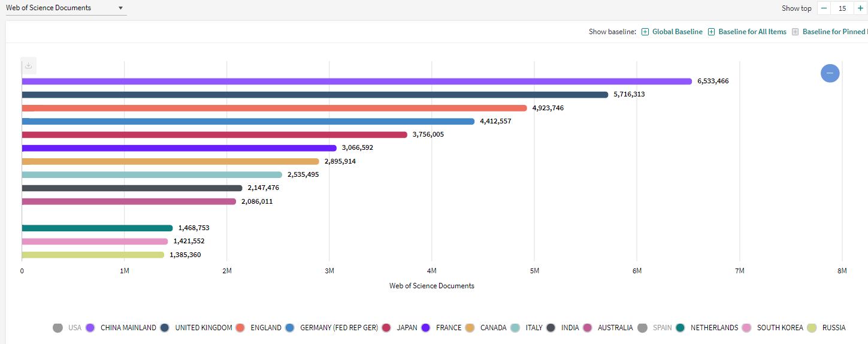Enable Baseline for All Items

pyautogui.click(x=747, y=32)
